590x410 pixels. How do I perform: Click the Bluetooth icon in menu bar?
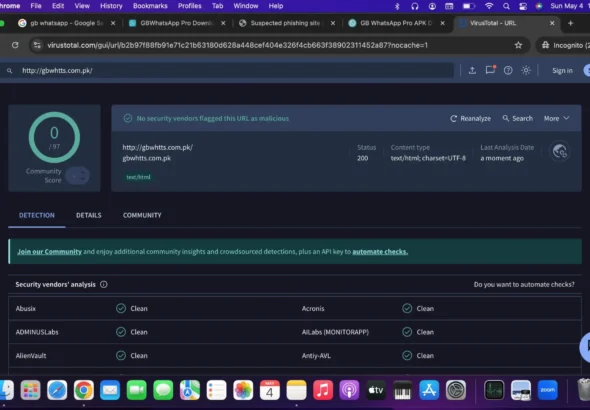(397, 6)
